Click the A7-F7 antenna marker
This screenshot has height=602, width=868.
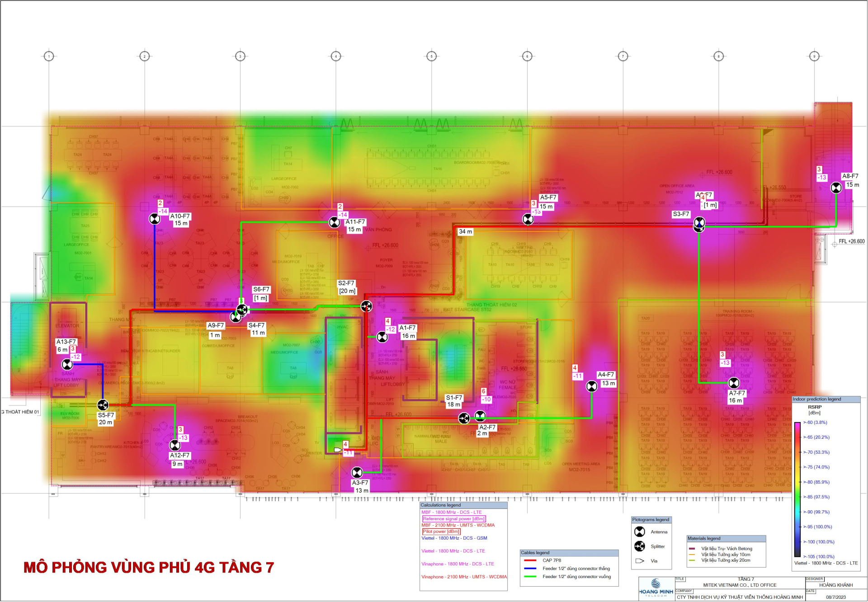(733, 383)
